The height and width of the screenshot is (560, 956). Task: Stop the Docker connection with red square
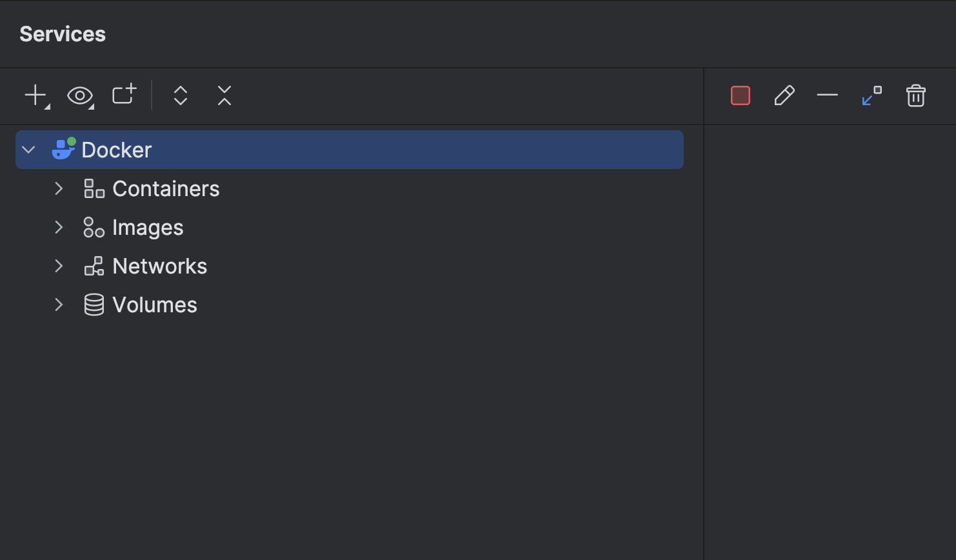click(741, 95)
